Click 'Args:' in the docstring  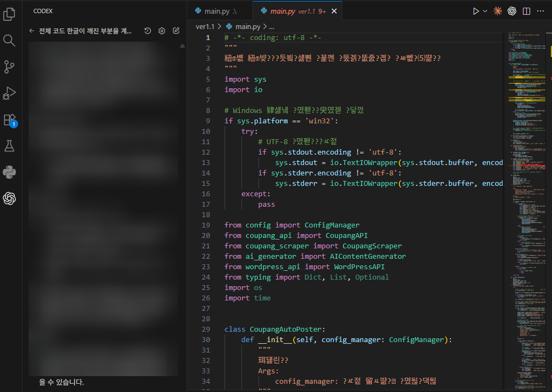[269, 371]
